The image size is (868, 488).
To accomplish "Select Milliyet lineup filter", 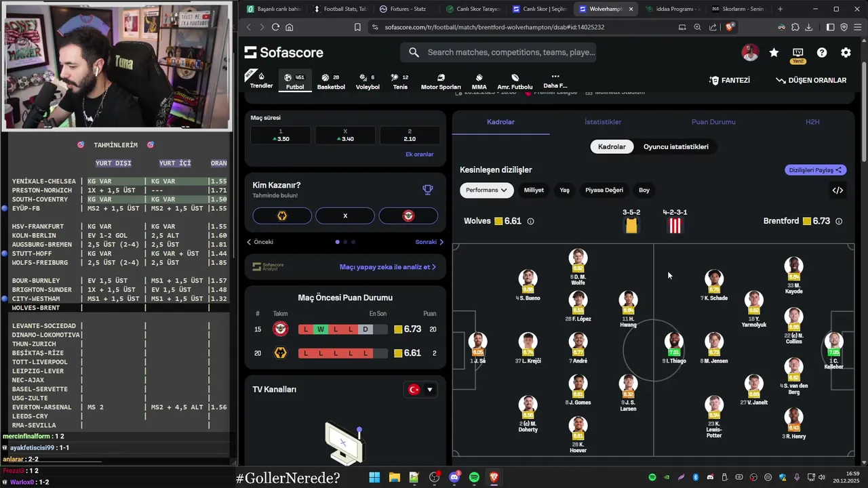I will 534,190.
